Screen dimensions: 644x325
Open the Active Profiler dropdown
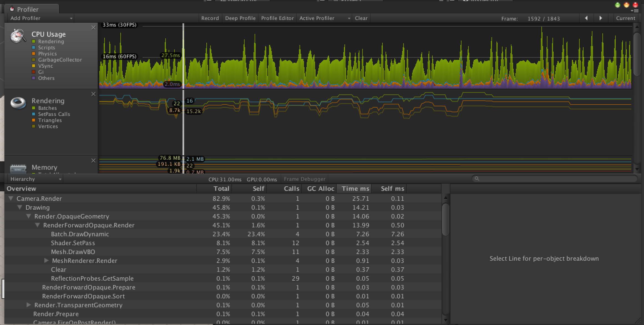pos(324,18)
